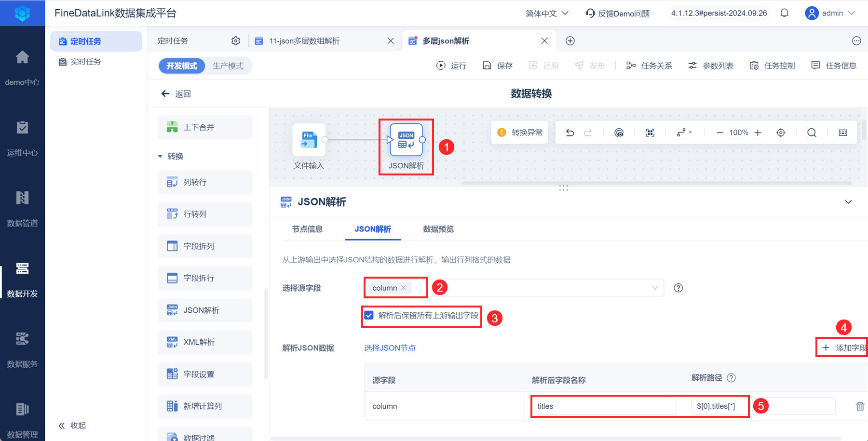Close the 11-json多层数组解析 tab

tap(391, 41)
